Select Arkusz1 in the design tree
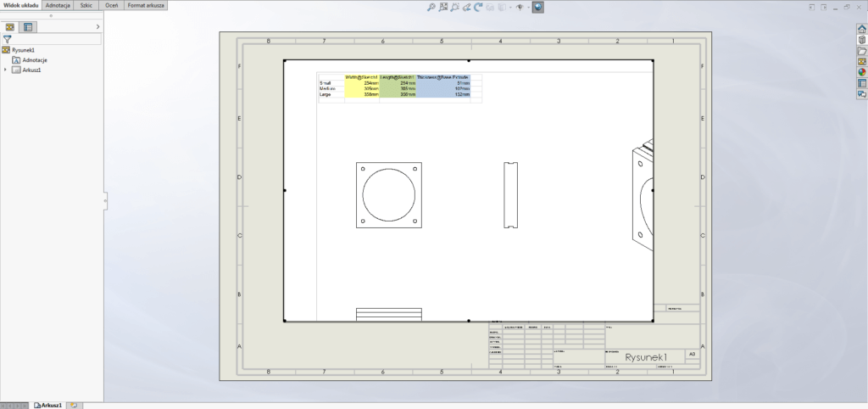Image resolution: width=868 pixels, height=409 pixels. [x=31, y=70]
